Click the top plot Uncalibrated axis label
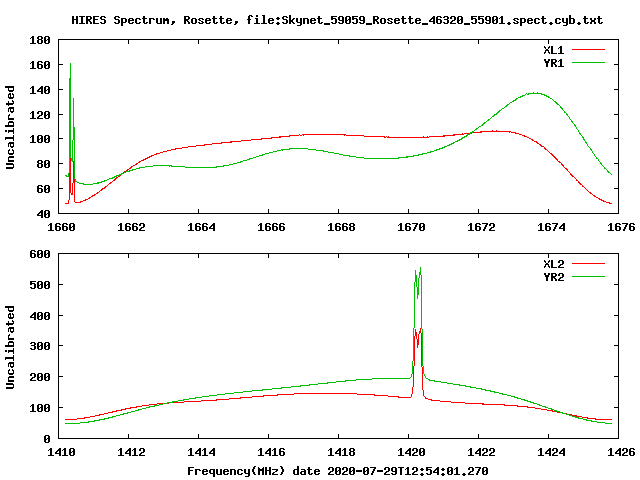Screen dimensions: 640x480 point(10,127)
